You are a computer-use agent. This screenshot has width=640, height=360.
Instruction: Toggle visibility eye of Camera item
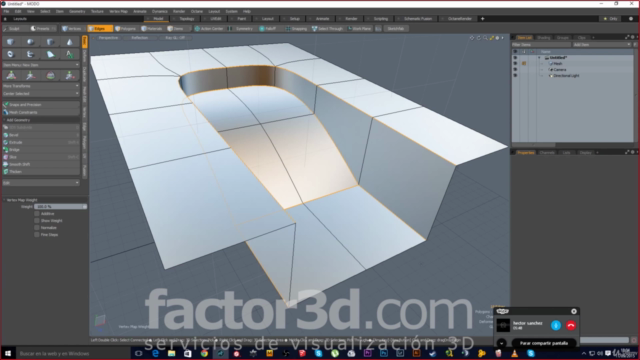(515, 69)
